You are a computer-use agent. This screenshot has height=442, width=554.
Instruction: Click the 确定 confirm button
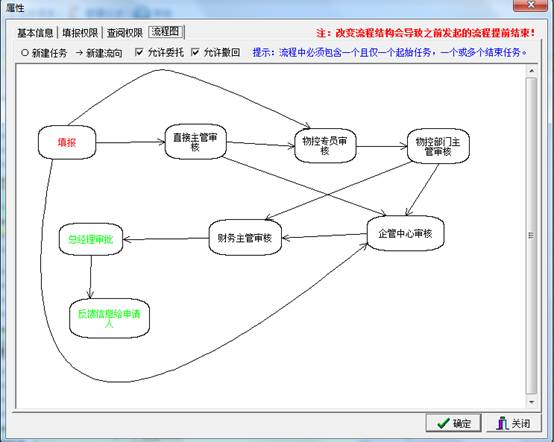click(454, 423)
